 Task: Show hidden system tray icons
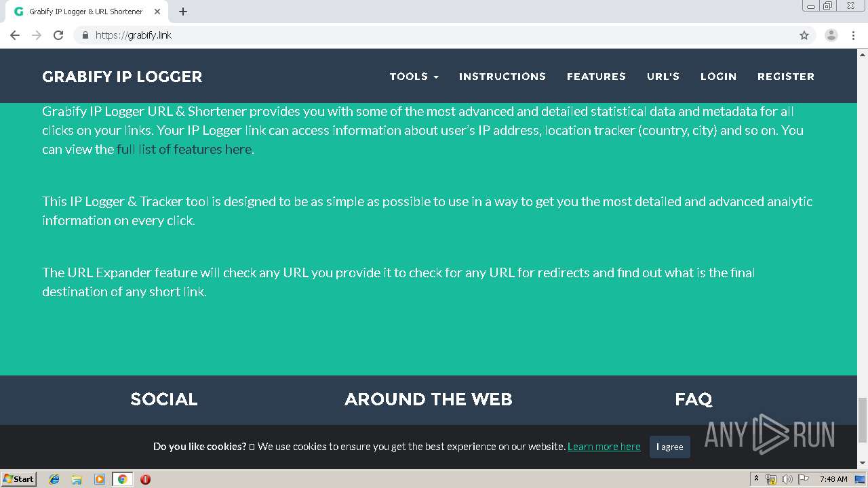click(756, 479)
